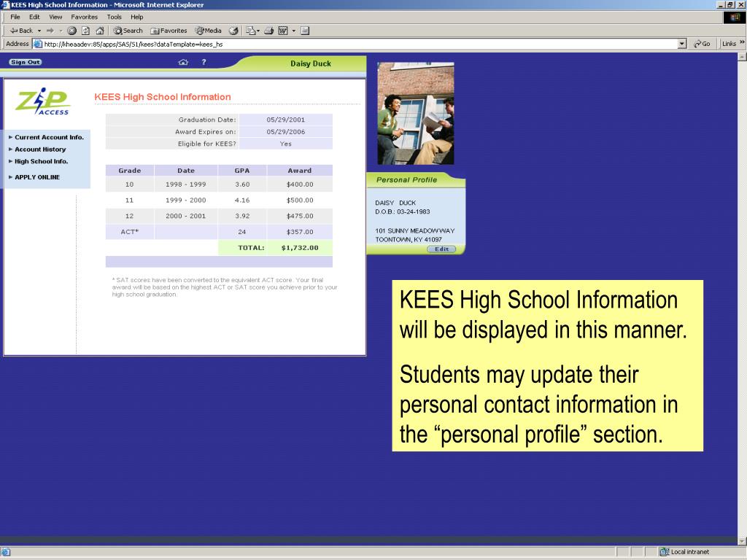Open the File menu

[15, 17]
